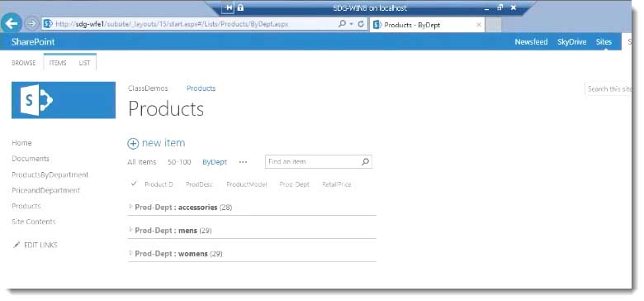Sort by the ProductID column header
This screenshot has height=301, width=644.
(159, 184)
